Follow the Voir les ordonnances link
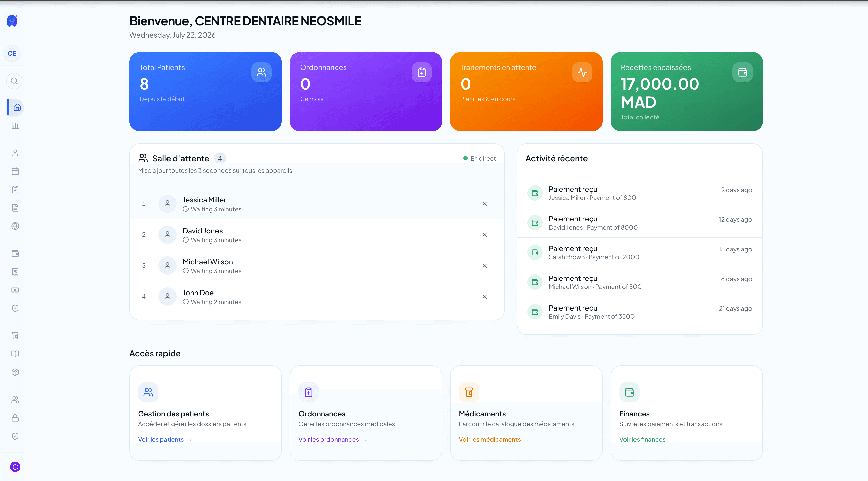Viewport: 868px width, 481px height. click(x=332, y=440)
